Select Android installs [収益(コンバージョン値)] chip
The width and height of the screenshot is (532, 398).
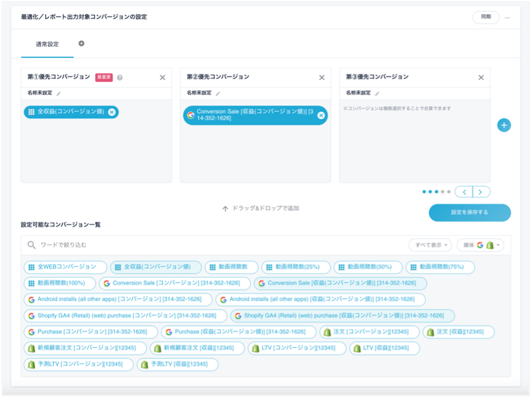tap(320, 300)
